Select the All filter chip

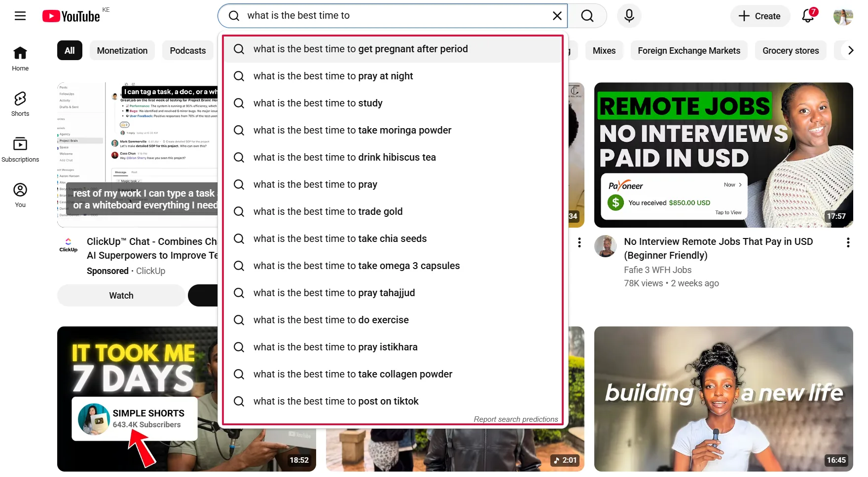click(x=70, y=50)
